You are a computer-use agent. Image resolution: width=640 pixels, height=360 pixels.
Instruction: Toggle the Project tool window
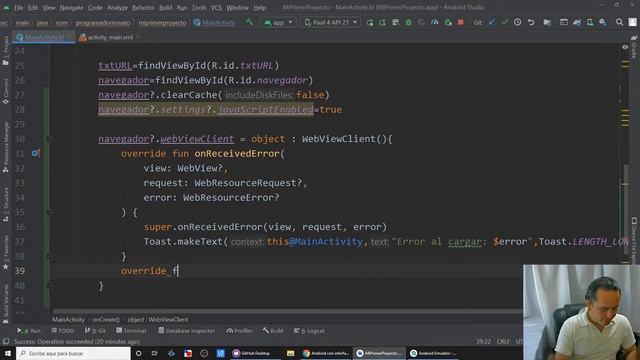(6, 51)
